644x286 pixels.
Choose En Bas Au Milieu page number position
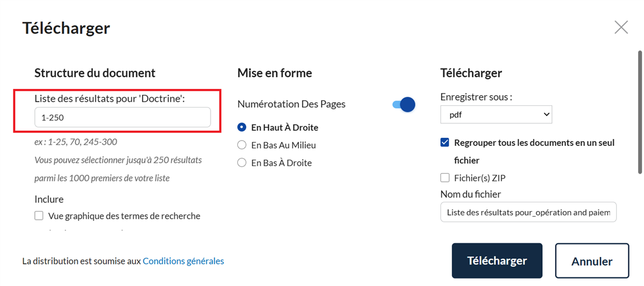[242, 145]
